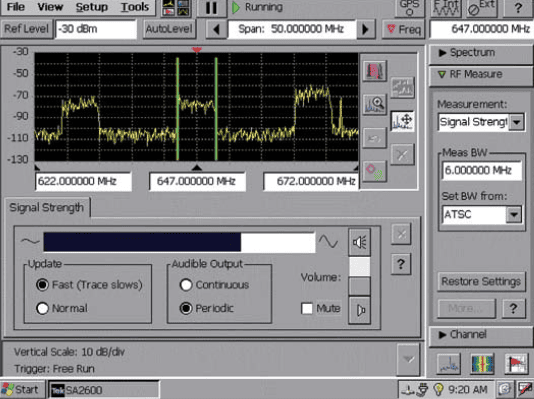
Task: Click the greyed More... button
Action: [x=466, y=308]
